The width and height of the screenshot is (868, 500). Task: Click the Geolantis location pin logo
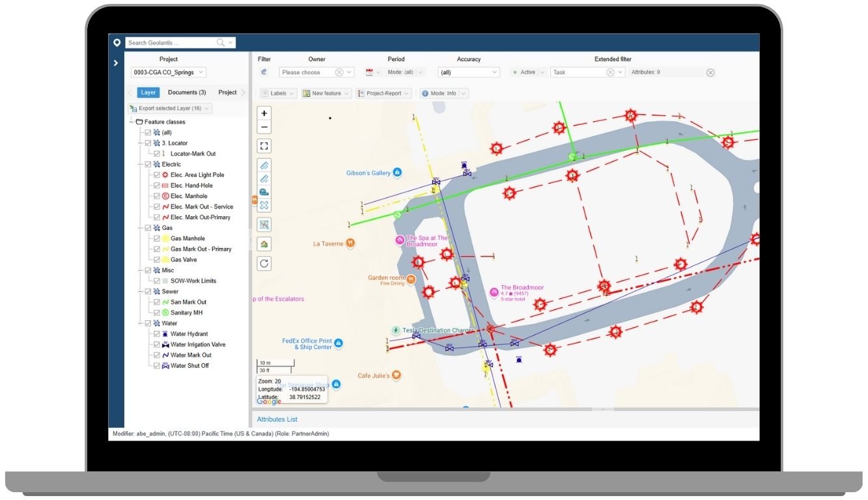(117, 42)
